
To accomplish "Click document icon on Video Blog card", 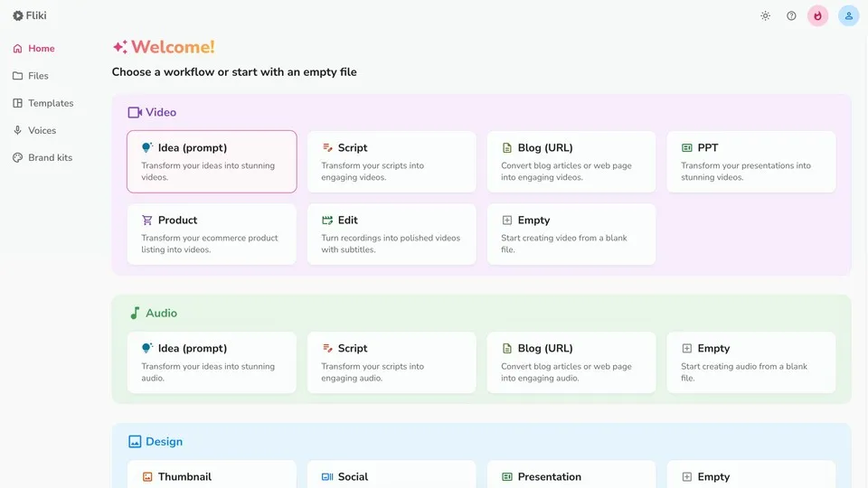I will [507, 147].
